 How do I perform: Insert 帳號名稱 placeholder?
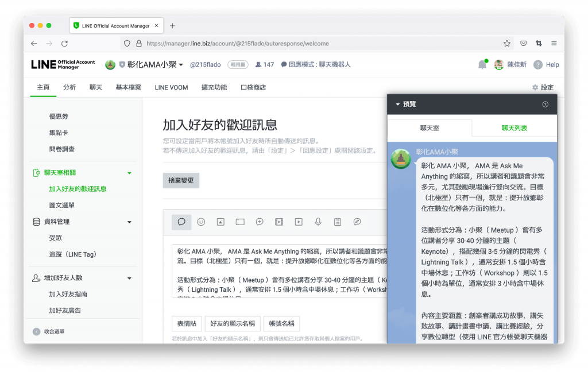[281, 324]
